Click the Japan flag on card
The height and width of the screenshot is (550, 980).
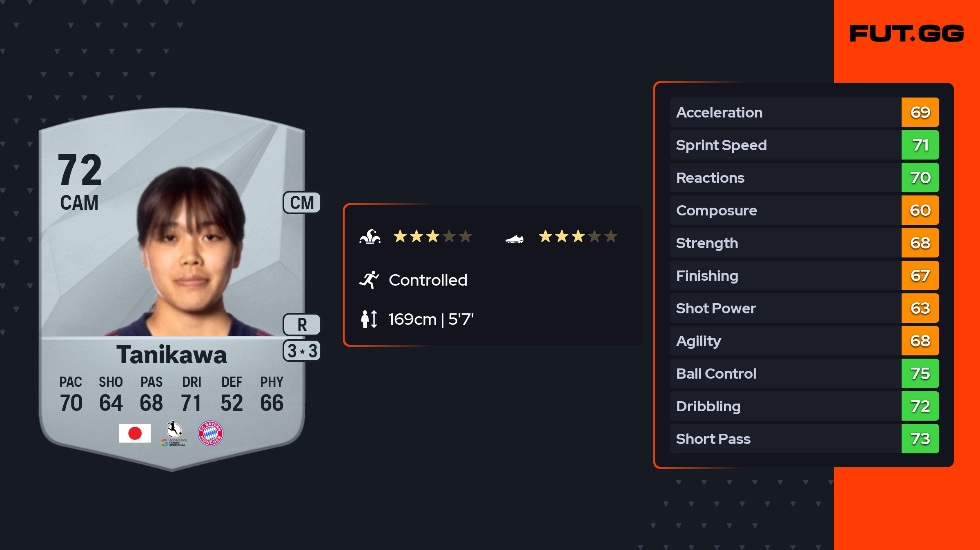tap(135, 433)
